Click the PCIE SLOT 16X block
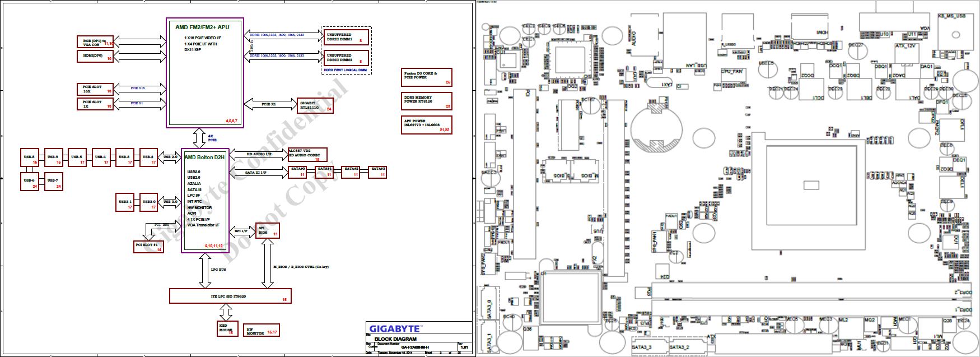 (x=95, y=89)
